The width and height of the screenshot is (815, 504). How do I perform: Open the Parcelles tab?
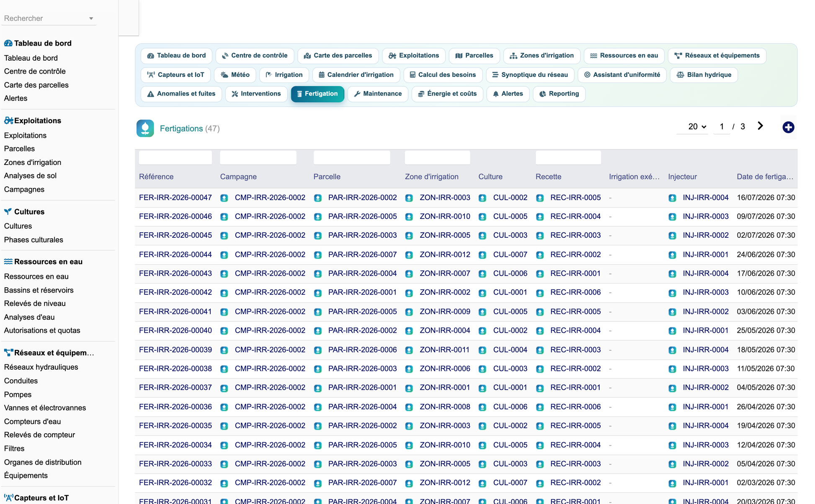[x=475, y=56]
